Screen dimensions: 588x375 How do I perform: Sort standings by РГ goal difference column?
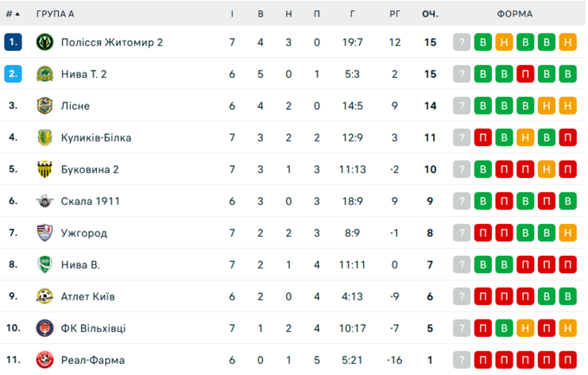click(394, 14)
